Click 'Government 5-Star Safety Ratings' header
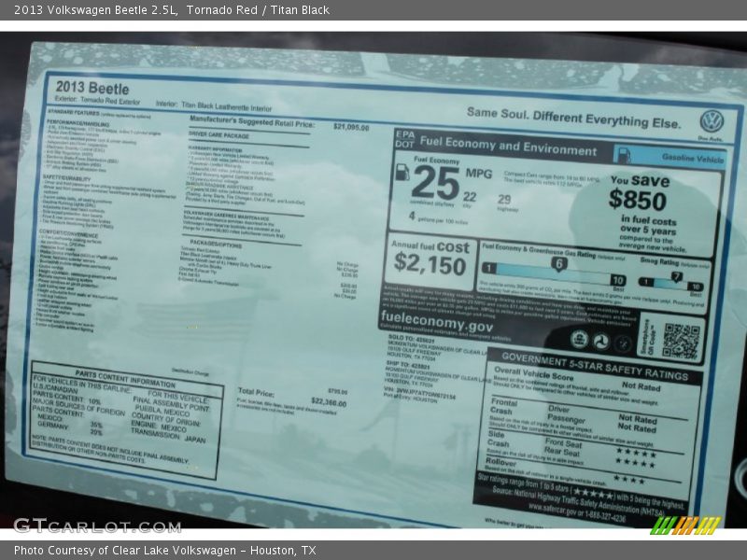The width and height of the screenshot is (747, 560). tap(595, 366)
